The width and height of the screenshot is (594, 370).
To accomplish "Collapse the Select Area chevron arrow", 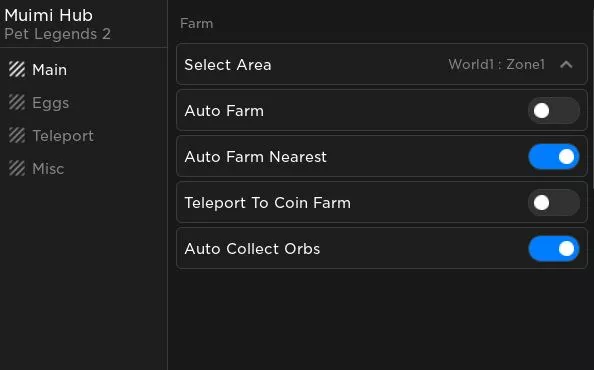I will 566,65.
